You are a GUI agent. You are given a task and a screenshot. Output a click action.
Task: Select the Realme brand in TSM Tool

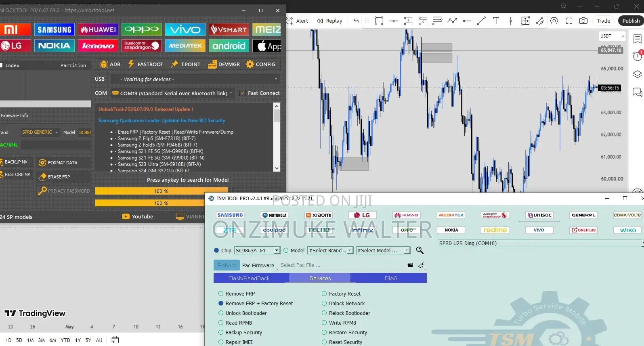click(x=495, y=230)
